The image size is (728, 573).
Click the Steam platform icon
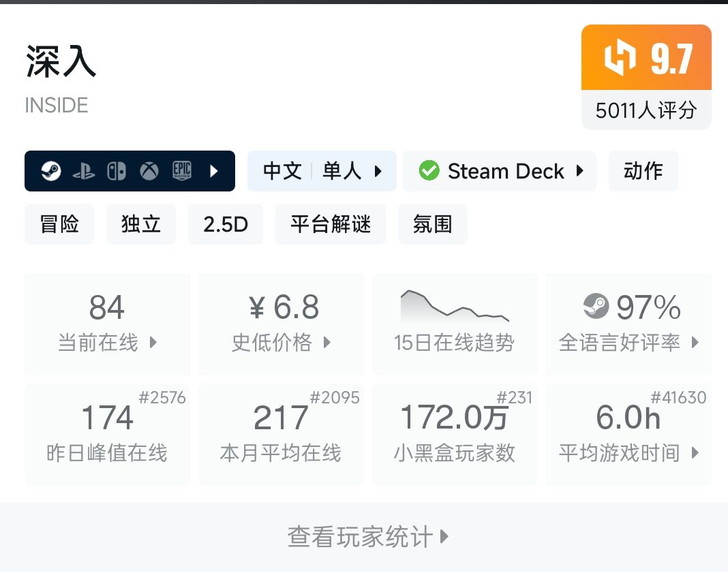tap(50, 171)
